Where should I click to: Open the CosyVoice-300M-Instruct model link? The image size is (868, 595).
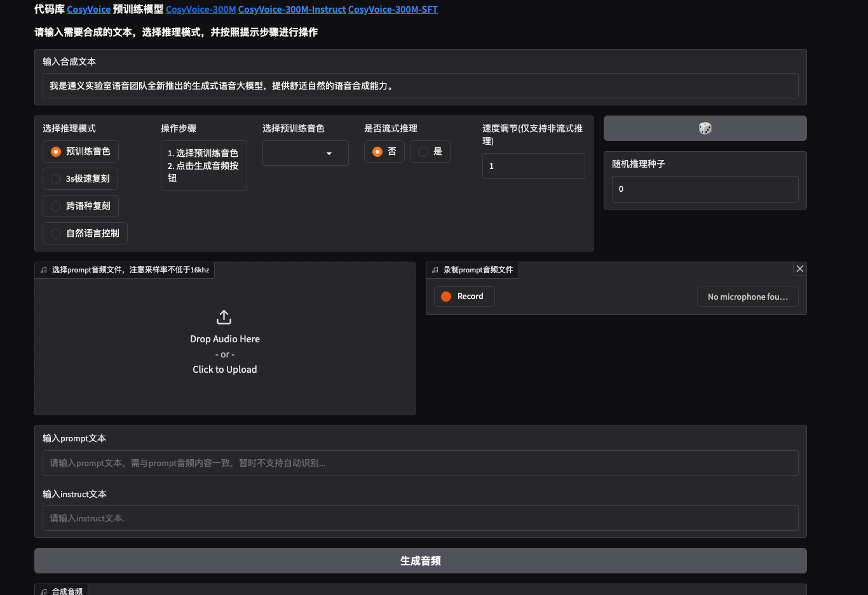[292, 10]
